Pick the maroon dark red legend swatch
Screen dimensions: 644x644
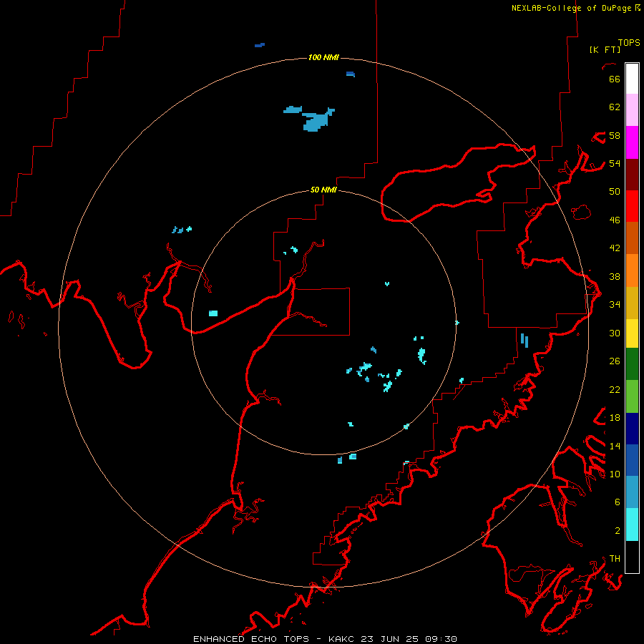coord(632,175)
